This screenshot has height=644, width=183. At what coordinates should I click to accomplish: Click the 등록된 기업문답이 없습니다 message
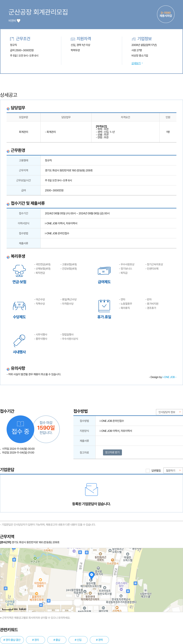(x=91, y=504)
